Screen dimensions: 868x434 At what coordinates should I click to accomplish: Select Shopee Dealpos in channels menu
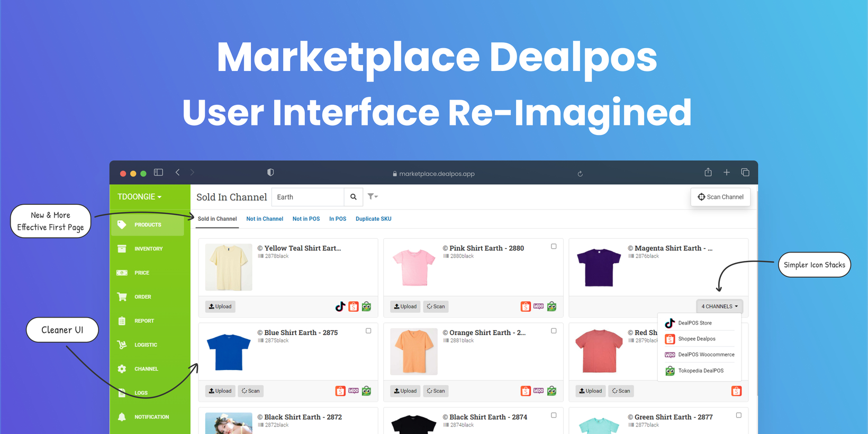700,339
